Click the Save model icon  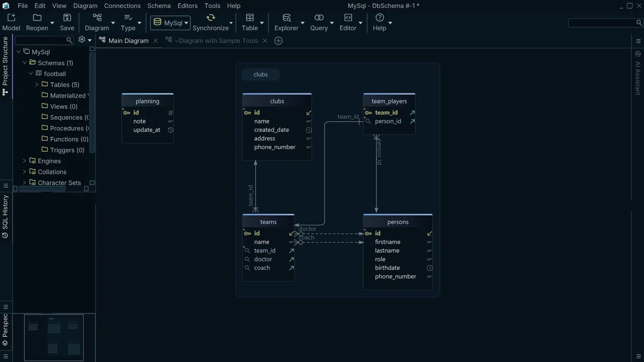click(66, 20)
